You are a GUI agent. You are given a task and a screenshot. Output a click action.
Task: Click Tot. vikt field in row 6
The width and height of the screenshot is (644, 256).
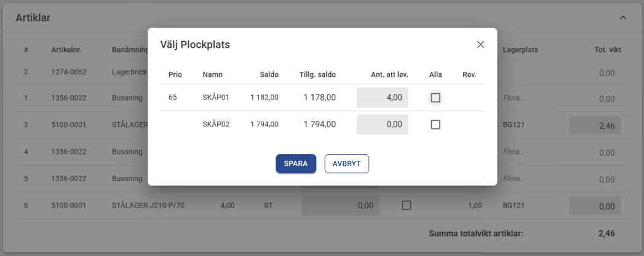click(595, 206)
